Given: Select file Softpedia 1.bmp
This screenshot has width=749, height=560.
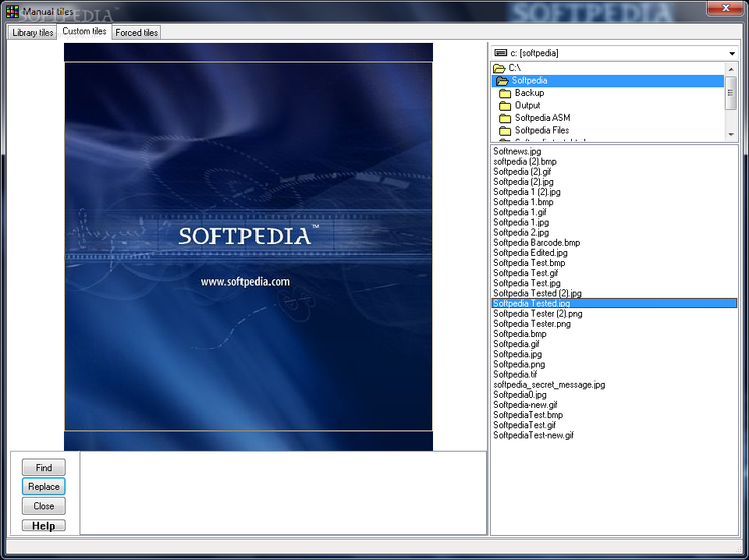Looking at the screenshot, I should (x=523, y=202).
